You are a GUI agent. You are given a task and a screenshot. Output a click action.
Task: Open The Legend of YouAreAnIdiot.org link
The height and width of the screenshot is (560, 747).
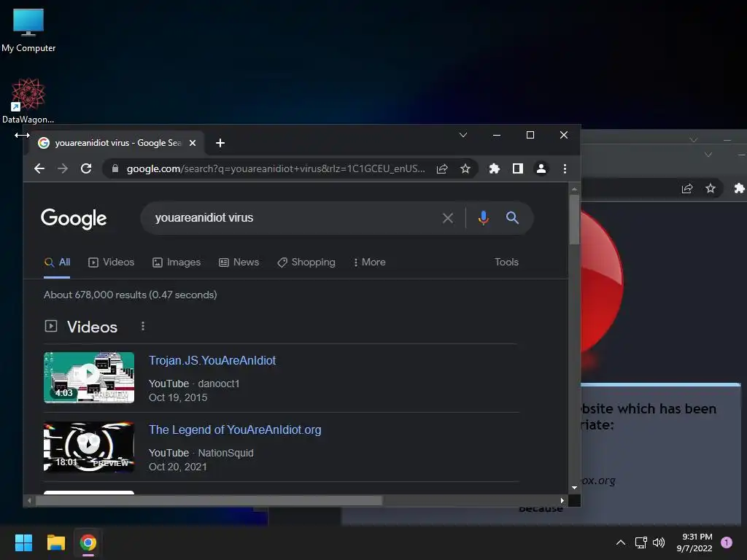click(x=235, y=430)
